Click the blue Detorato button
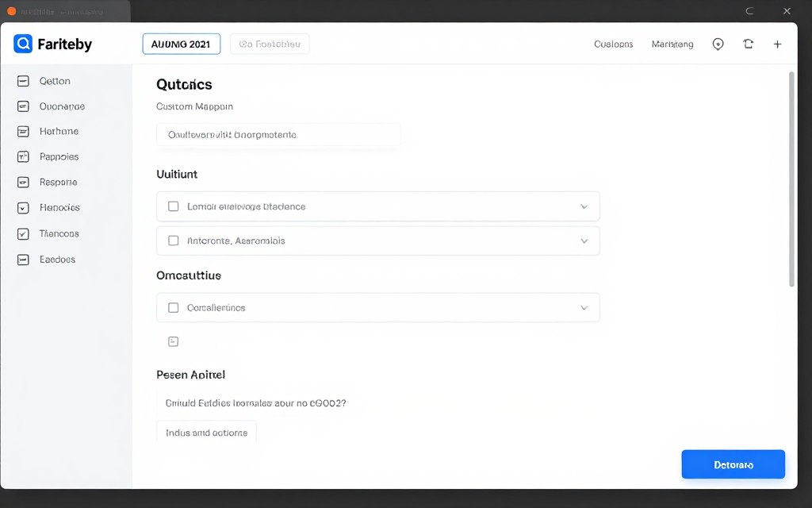 point(733,464)
